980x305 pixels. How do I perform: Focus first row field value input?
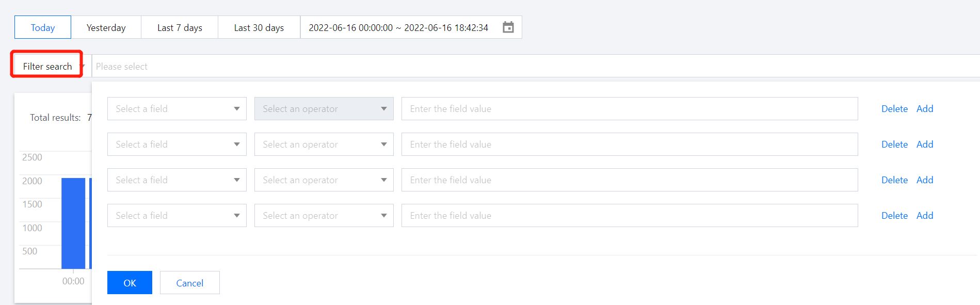pyautogui.click(x=630, y=109)
